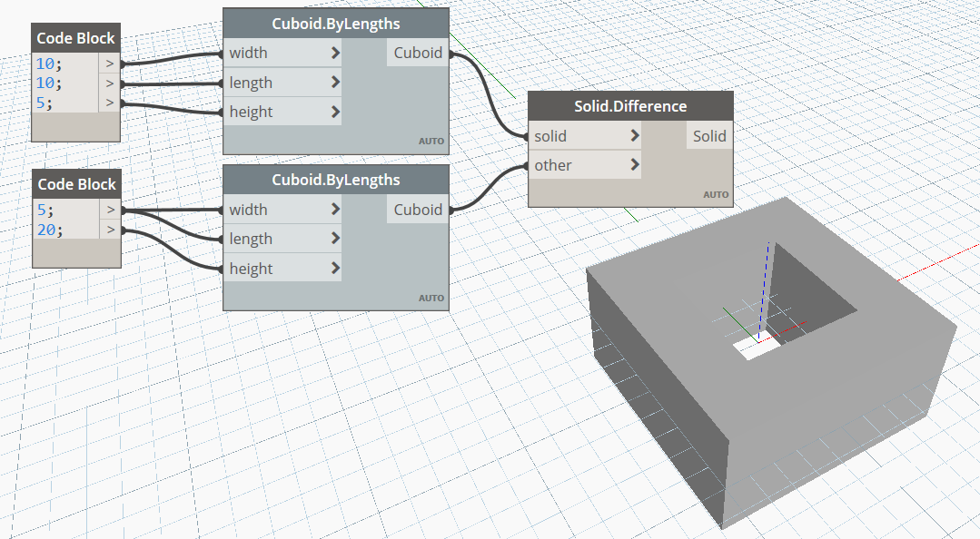This screenshot has height=539, width=980.
Task: Click the "solid" input label on Solid.Difference
Action: 550,136
